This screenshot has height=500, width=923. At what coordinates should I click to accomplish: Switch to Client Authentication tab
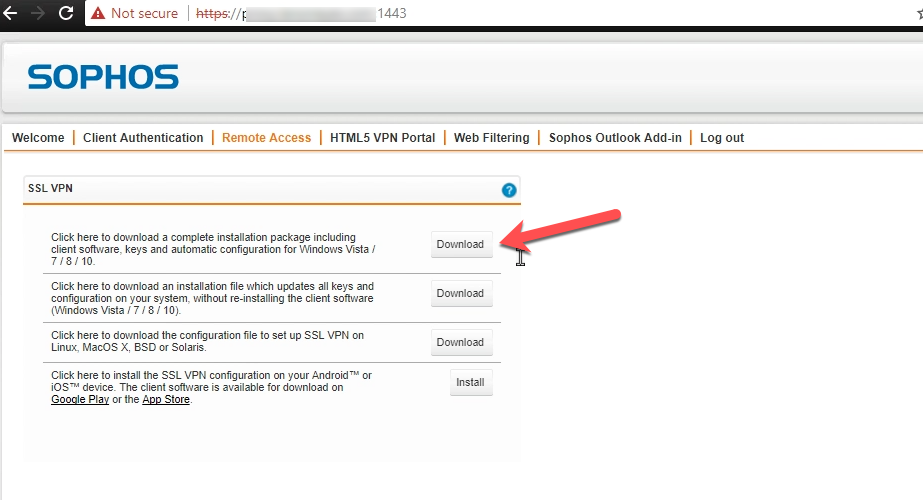pyautogui.click(x=143, y=138)
